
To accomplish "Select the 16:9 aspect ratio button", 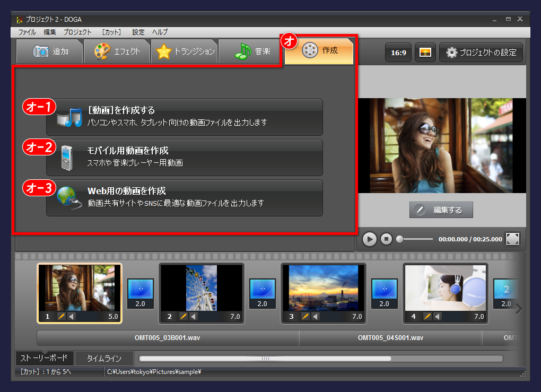I will (x=398, y=52).
